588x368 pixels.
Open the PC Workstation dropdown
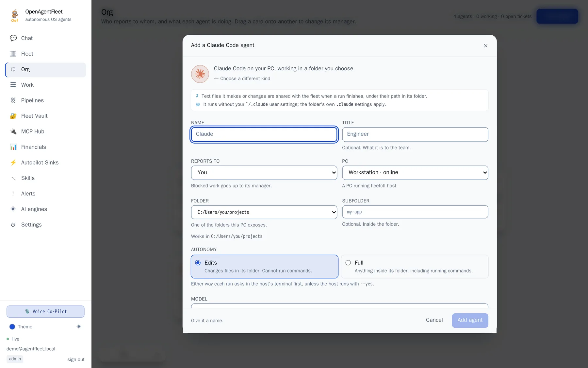(415, 173)
